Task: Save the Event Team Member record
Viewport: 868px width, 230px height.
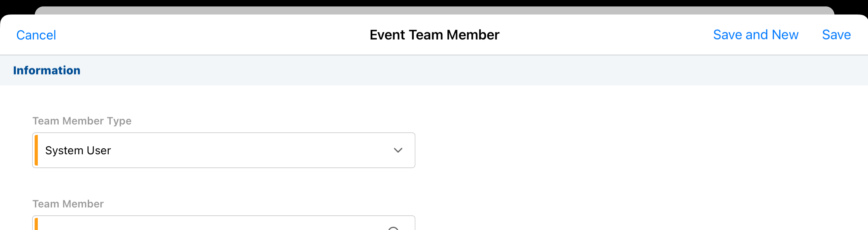Action: (x=836, y=35)
